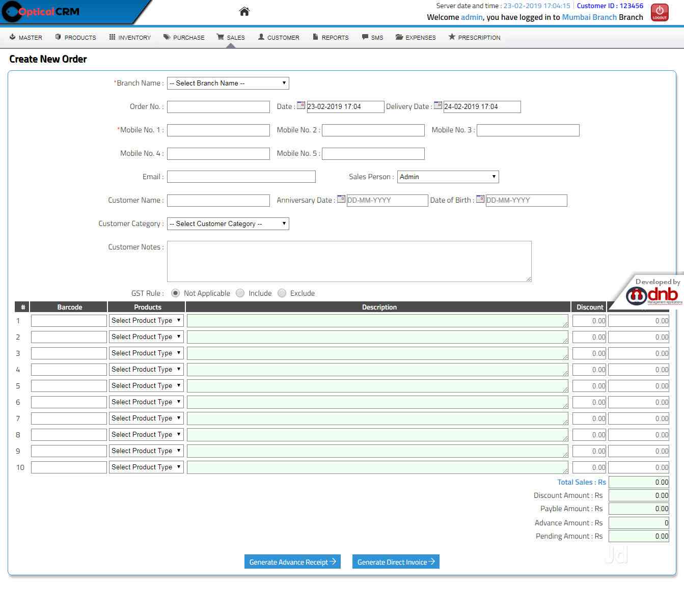Open the Sales Person dropdown
The height and width of the screenshot is (616, 684).
click(x=448, y=177)
